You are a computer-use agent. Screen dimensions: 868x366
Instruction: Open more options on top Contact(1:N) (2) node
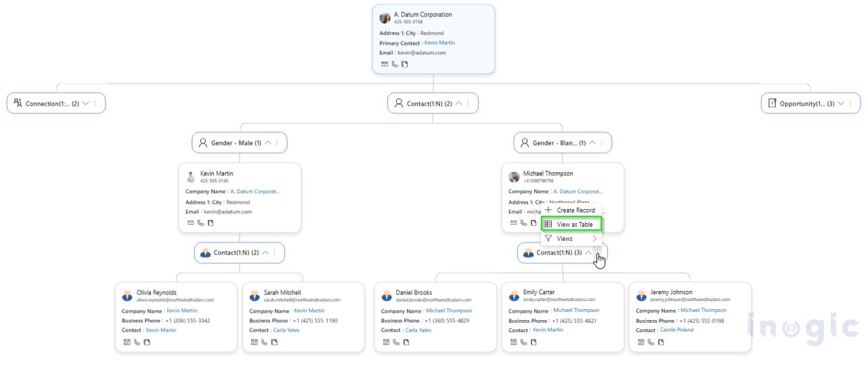coord(468,104)
